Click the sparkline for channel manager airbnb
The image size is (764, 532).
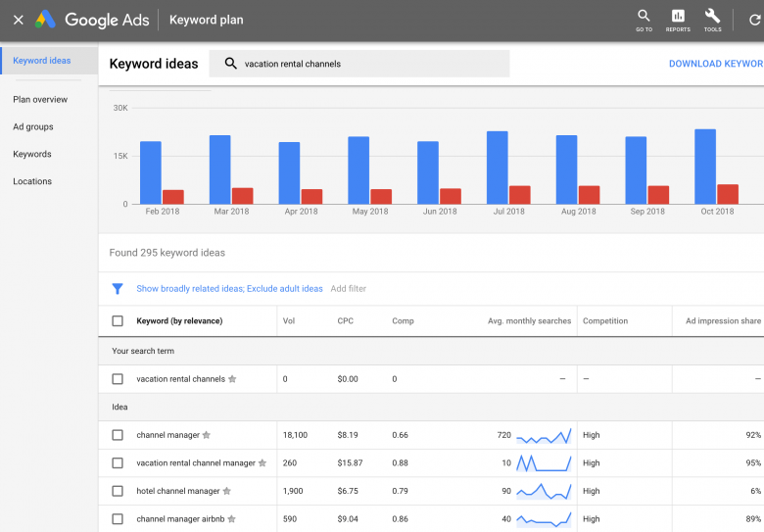point(544,519)
